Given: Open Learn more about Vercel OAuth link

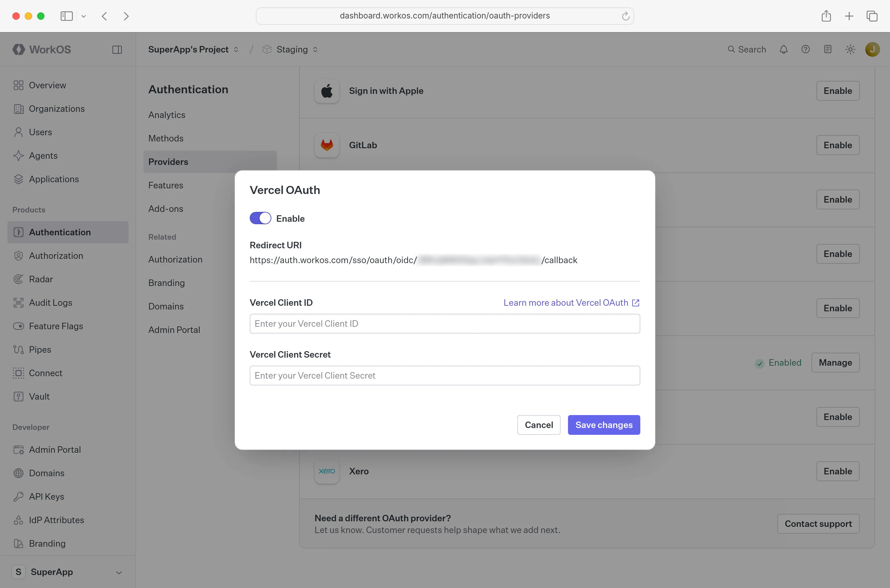Looking at the screenshot, I should (571, 303).
